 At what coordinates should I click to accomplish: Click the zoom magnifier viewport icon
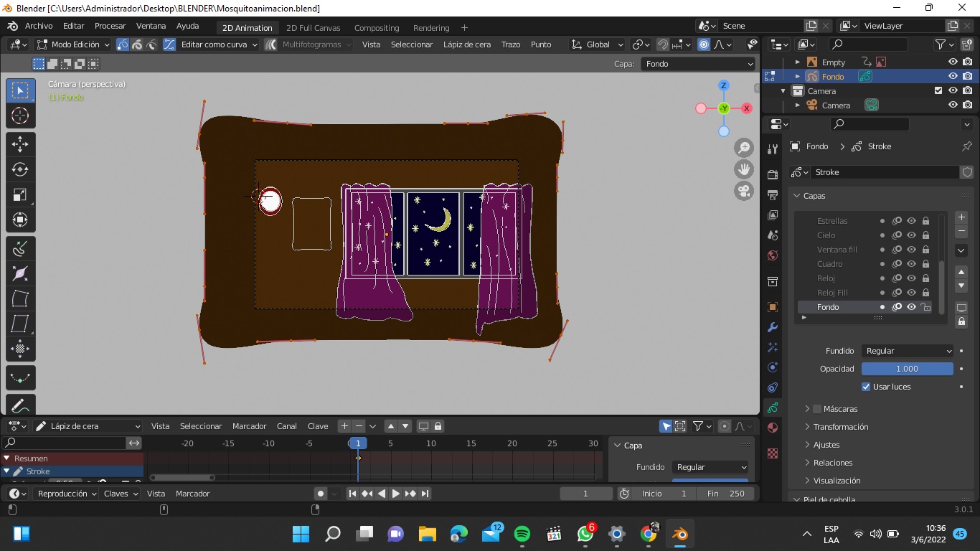tap(744, 148)
